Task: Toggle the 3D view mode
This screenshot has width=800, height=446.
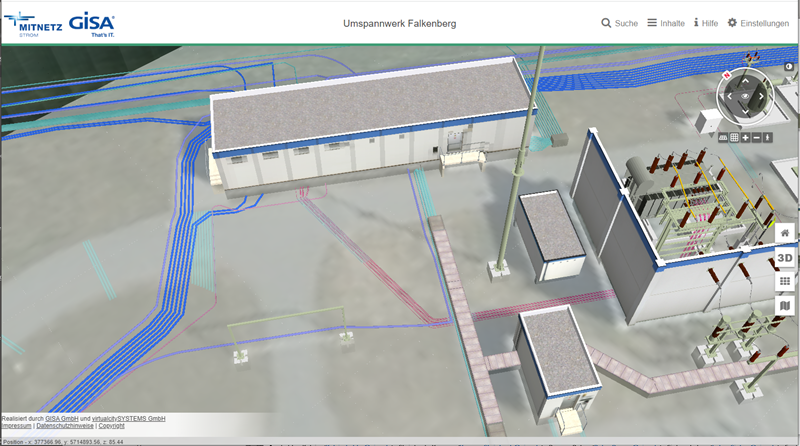Action: coord(785,258)
